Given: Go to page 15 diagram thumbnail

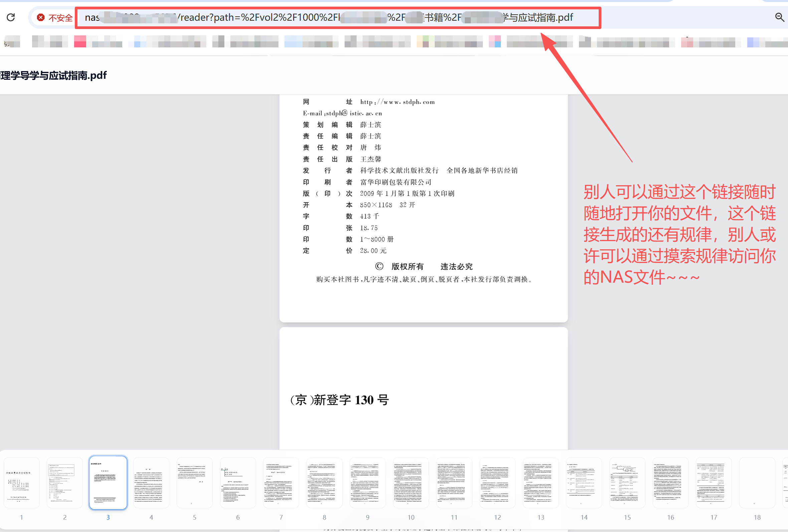Looking at the screenshot, I should [627, 483].
